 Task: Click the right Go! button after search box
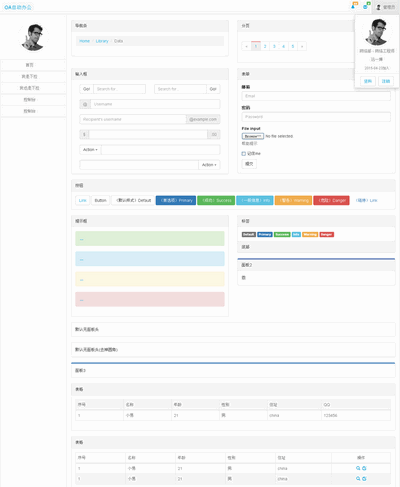tap(213, 89)
